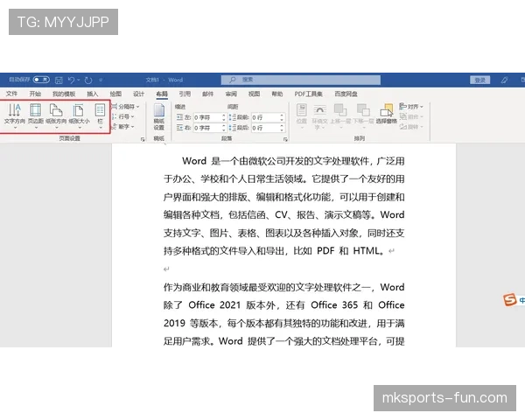The image size is (525, 420).
Task: Click the Redo icon
Action: [x=88, y=80]
